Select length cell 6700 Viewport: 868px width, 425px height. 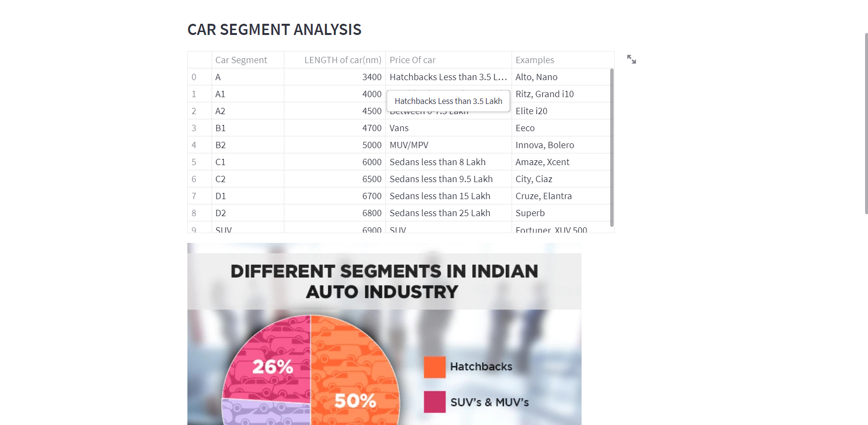pyautogui.click(x=335, y=196)
